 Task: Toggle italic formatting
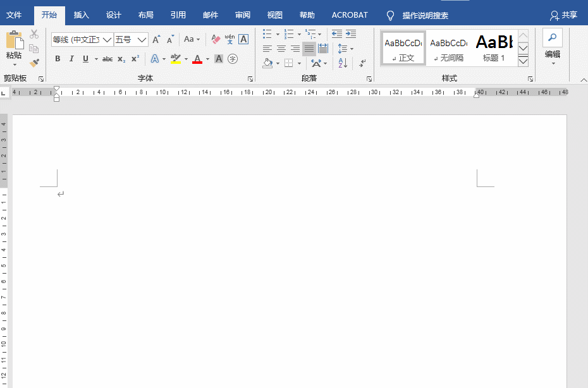[x=71, y=59]
